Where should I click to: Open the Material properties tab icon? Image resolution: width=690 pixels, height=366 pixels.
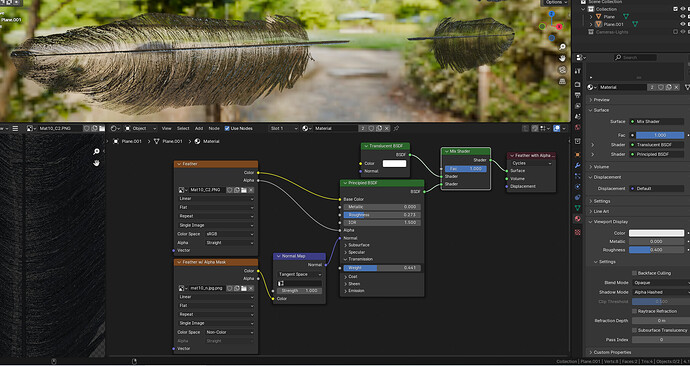[x=578, y=219]
